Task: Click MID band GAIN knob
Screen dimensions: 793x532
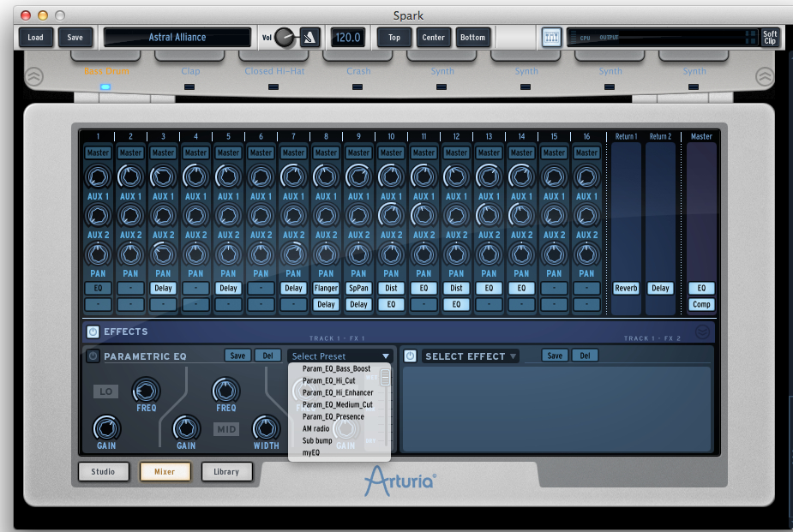Action: tap(186, 428)
